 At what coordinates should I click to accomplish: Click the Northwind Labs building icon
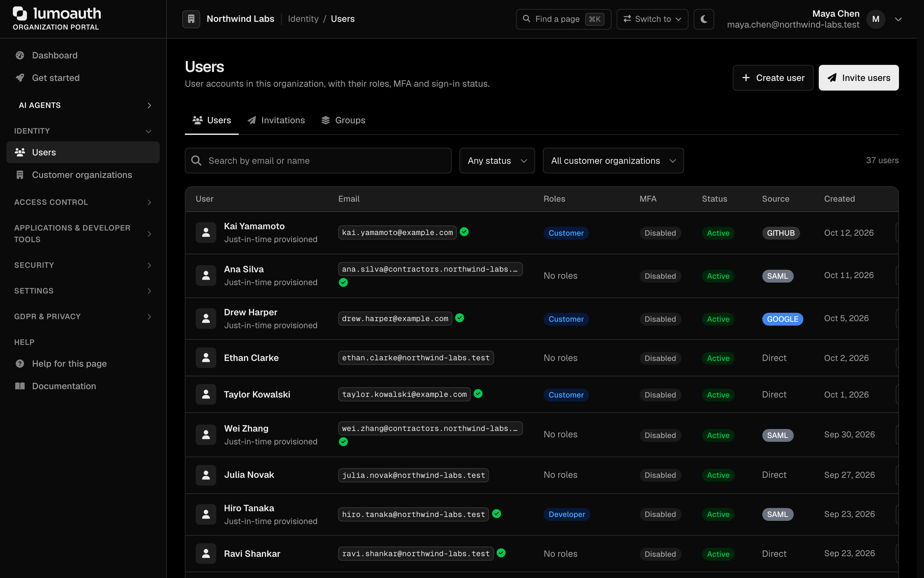(x=191, y=19)
